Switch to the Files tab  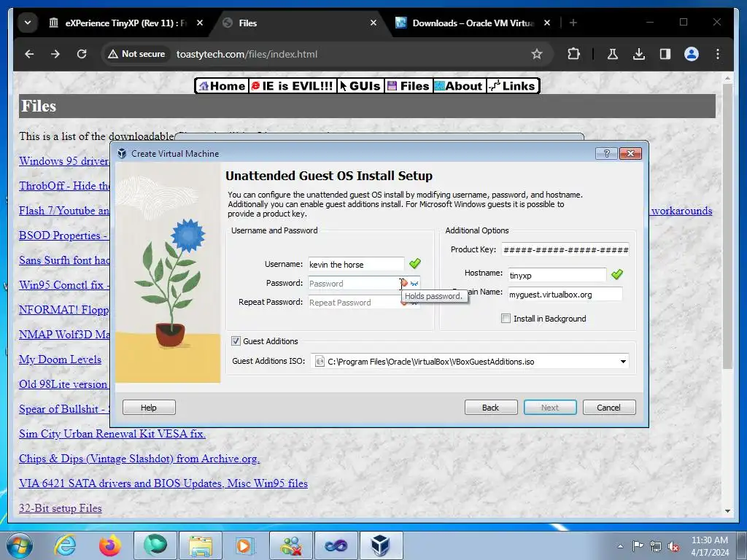point(300,23)
